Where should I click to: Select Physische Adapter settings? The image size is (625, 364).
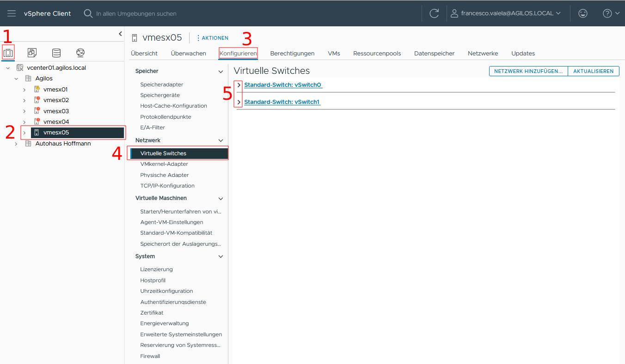click(165, 175)
